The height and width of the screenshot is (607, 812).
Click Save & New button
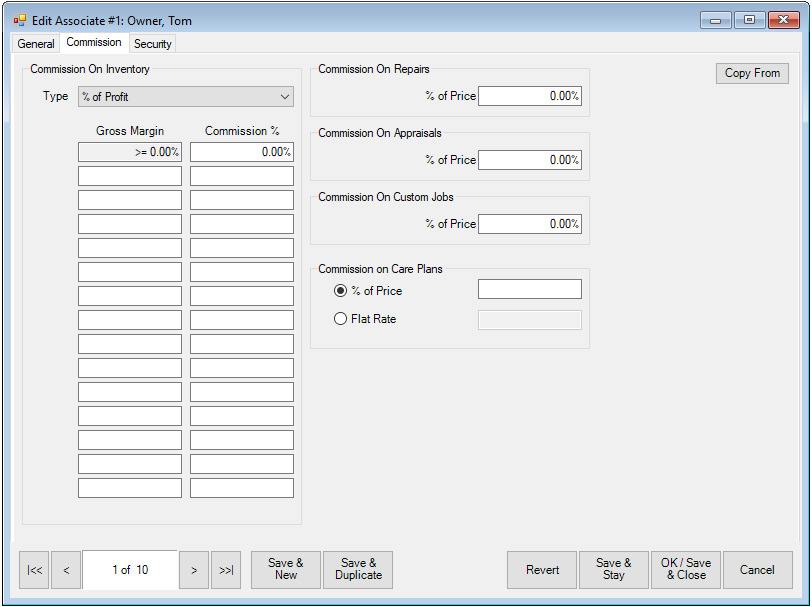point(285,570)
